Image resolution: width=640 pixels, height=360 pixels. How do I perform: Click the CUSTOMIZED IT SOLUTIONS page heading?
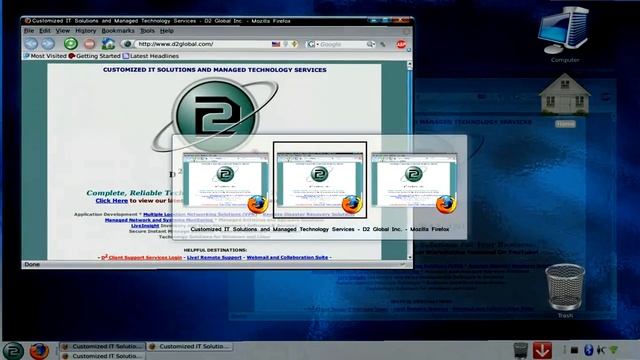coord(215,70)
